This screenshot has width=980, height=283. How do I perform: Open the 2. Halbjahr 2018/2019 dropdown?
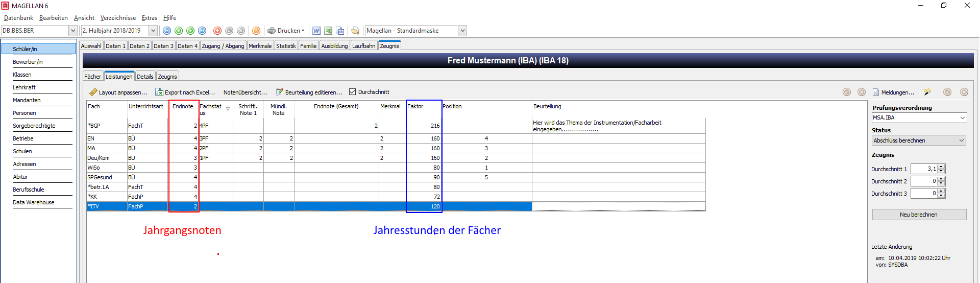153,31
